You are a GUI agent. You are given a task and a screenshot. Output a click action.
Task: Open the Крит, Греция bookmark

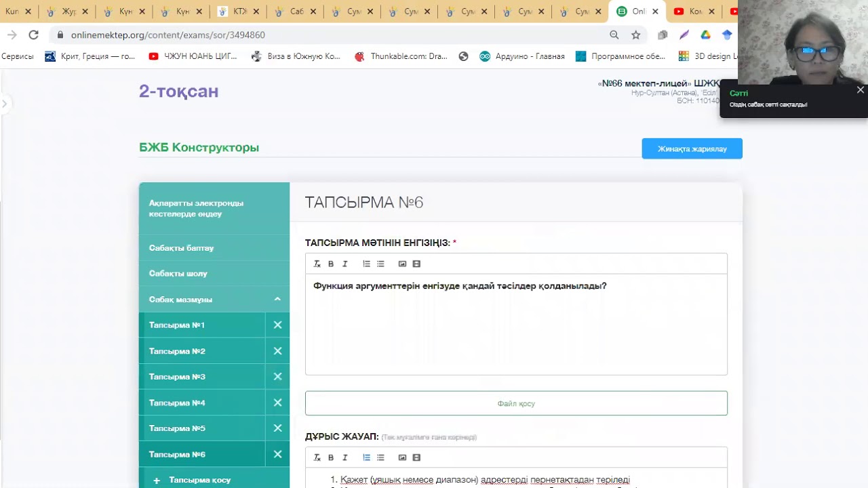click(90, 56)
